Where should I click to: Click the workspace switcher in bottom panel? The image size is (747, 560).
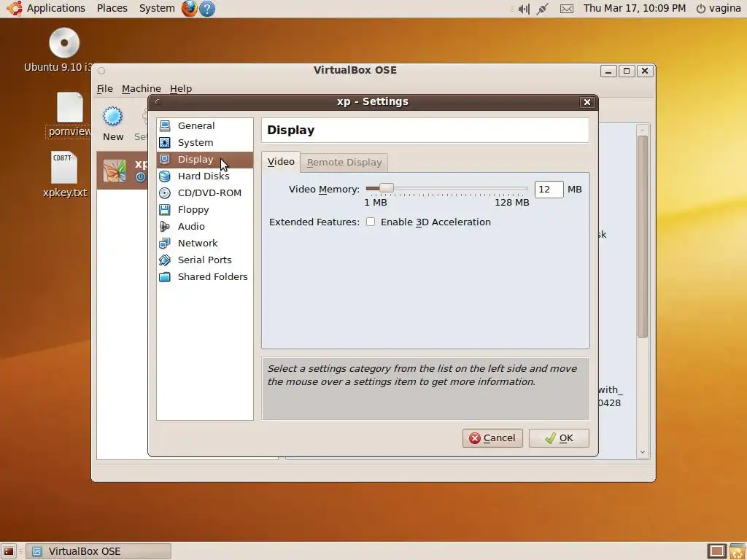coord(716,551)
